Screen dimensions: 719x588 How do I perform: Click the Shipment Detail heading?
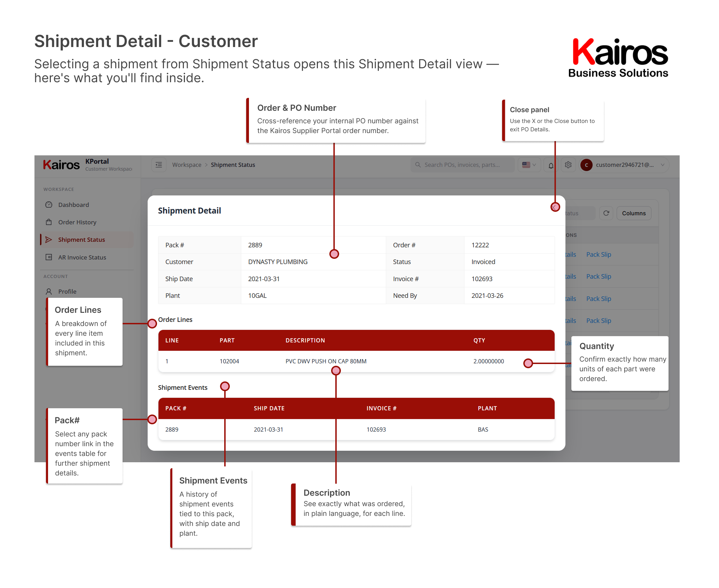point(189,211)
